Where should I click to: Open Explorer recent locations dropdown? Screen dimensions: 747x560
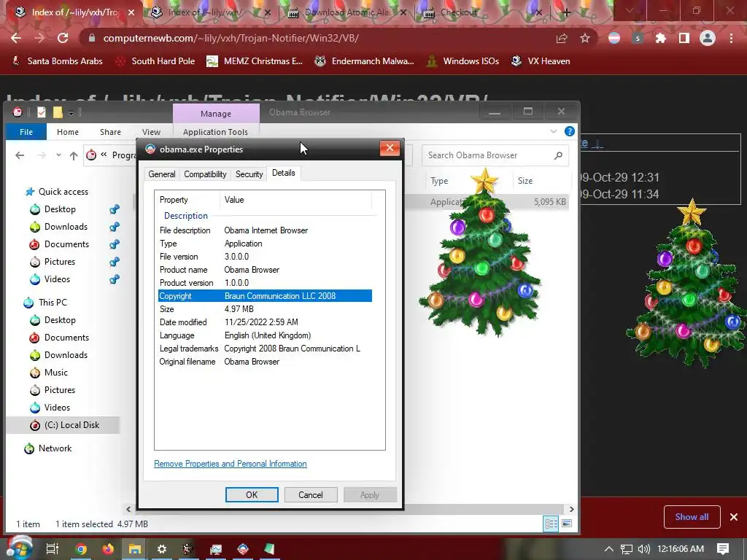pyautogui.click(x=58, y=155)
